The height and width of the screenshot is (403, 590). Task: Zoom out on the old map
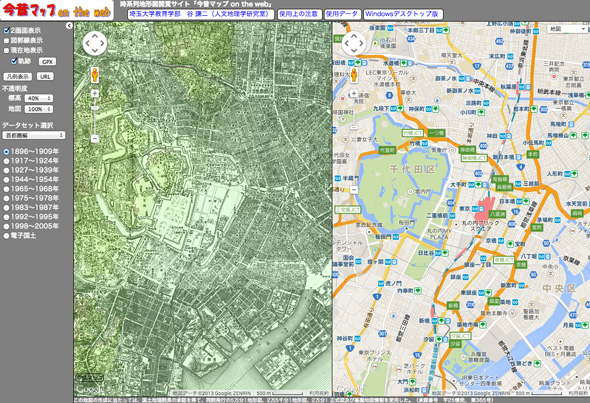pos(95,138)
